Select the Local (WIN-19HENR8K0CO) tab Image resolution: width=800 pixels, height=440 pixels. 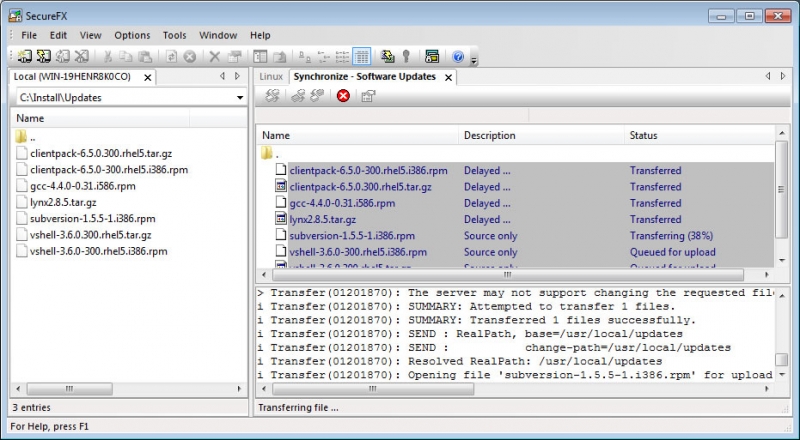click(x=72, y=77)
